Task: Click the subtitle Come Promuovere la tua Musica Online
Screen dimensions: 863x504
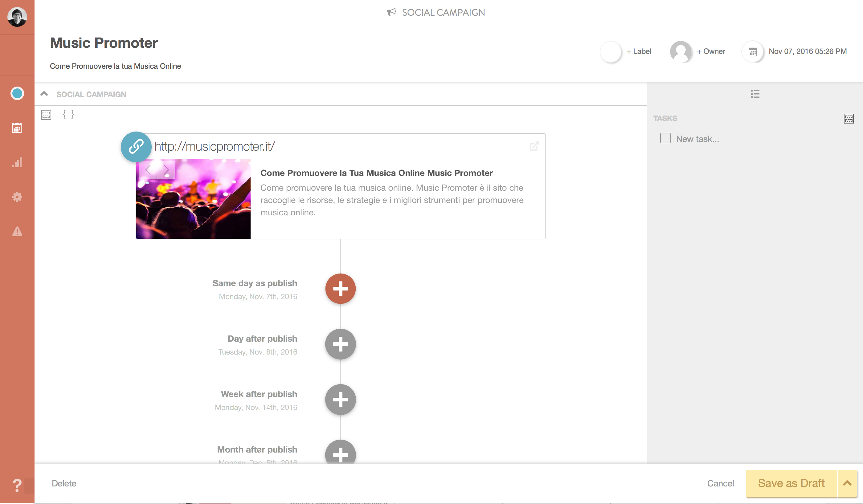Action: 115,66
